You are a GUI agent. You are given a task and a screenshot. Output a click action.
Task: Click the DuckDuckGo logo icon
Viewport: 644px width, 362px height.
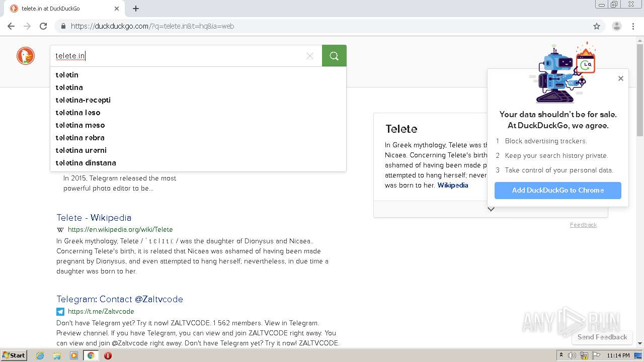[x=26, y=56]
